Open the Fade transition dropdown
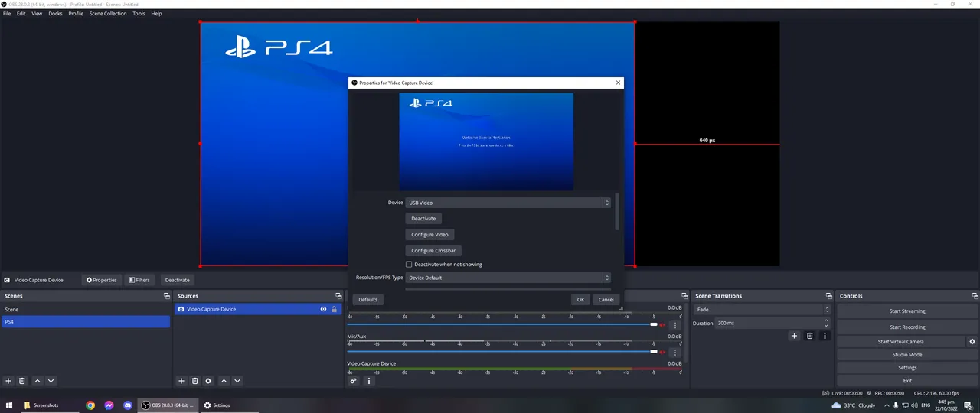 [761, 310]
